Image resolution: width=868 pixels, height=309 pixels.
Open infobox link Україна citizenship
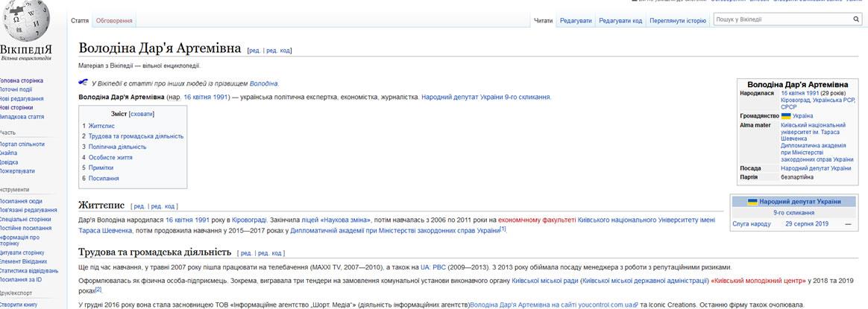pyautogui.click(x=802, y=116)
